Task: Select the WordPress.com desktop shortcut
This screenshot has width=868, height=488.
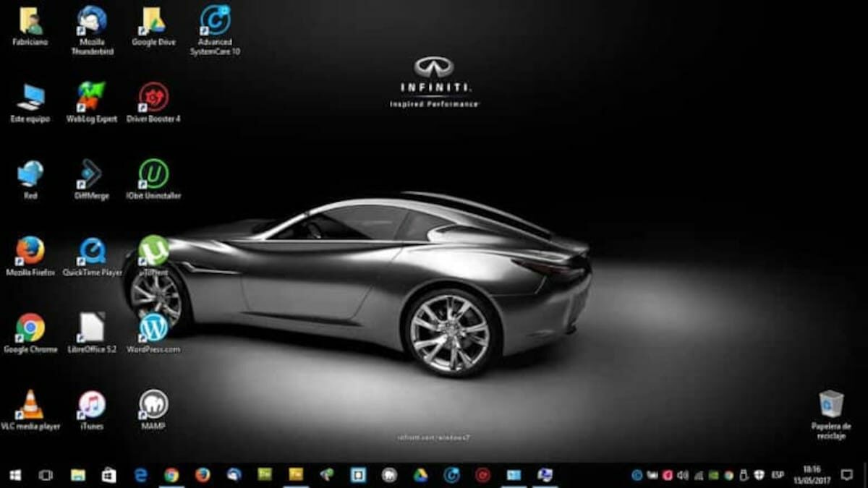Action: 153,333
